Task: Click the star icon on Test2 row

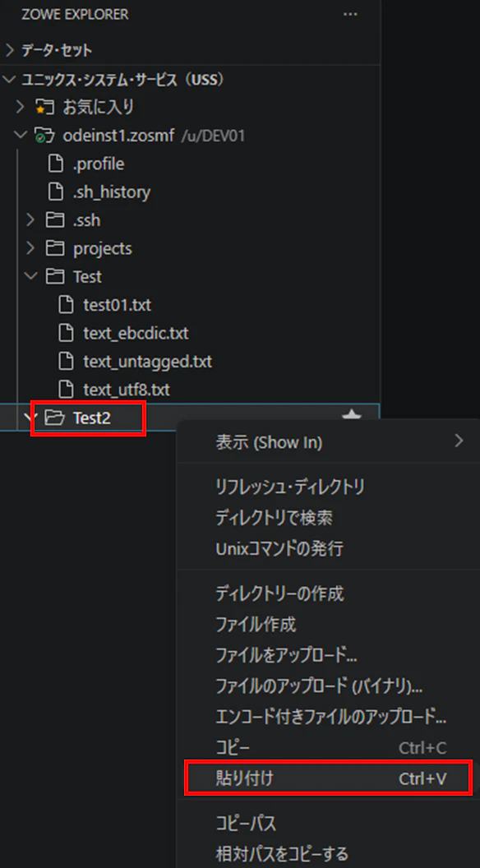Action: coord(352,416)
